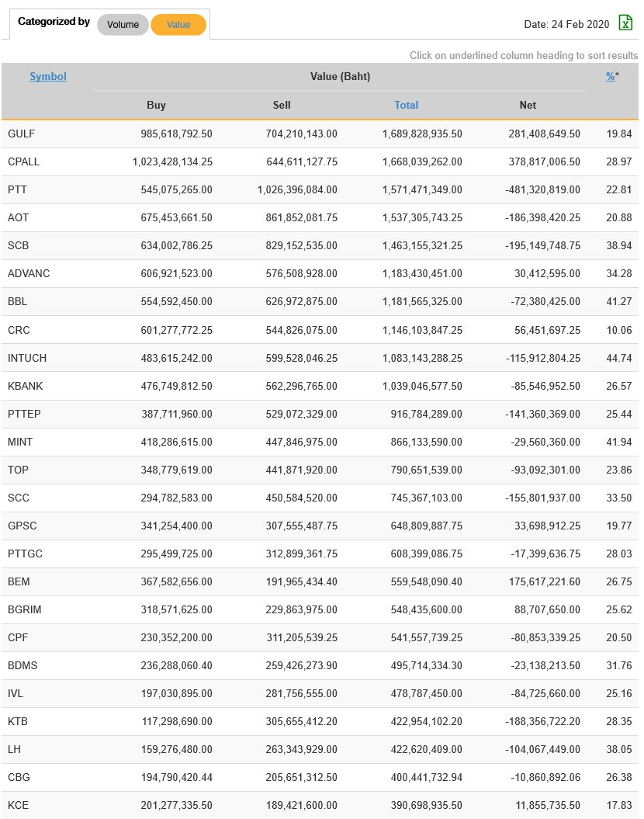Screen dimensions: 644x819
Task: Download the Excel export file icon
Action: (x=625, y=23)
